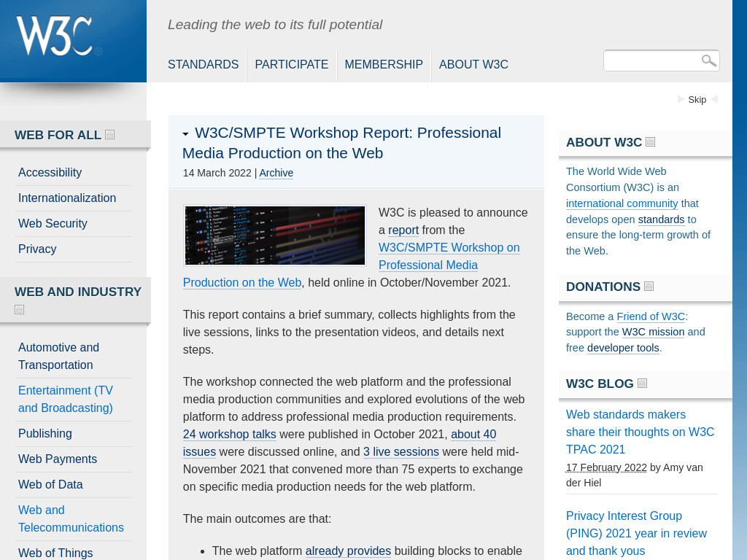Open the Internationalization link
Image resolution: width=747 pixels, height=560 pixels.
click(x=67, y=198)
